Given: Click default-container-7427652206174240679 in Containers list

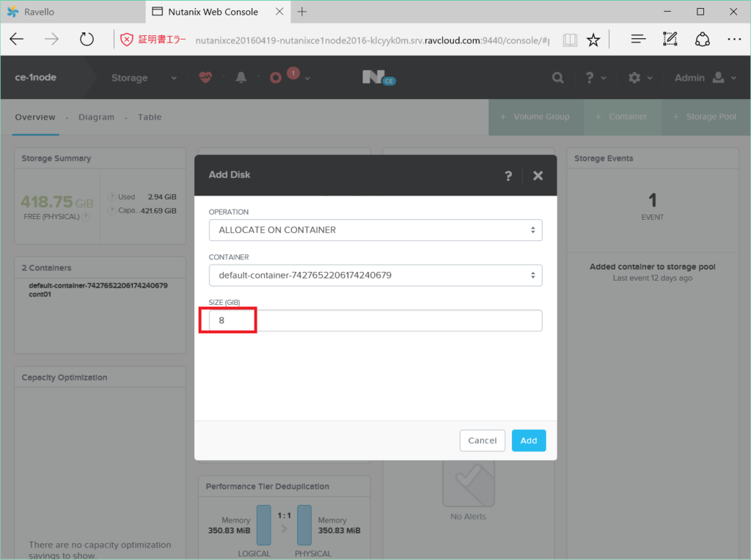Looking at the screenshot, I should (x=98, y=286).
